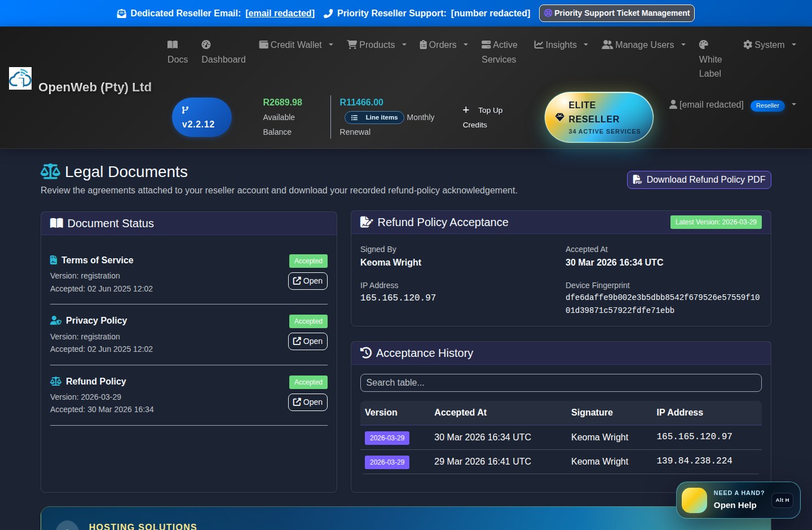Screen dimensions: 812x530
Task: Open the Terms of Service document
Action: point(308,281)
